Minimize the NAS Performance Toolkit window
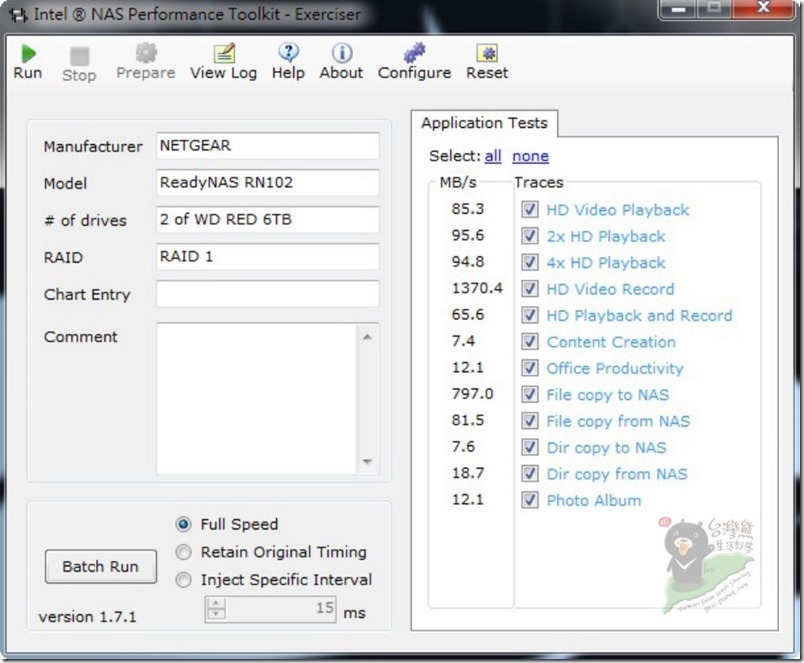 pyautogui.click(x=677, y=9)
